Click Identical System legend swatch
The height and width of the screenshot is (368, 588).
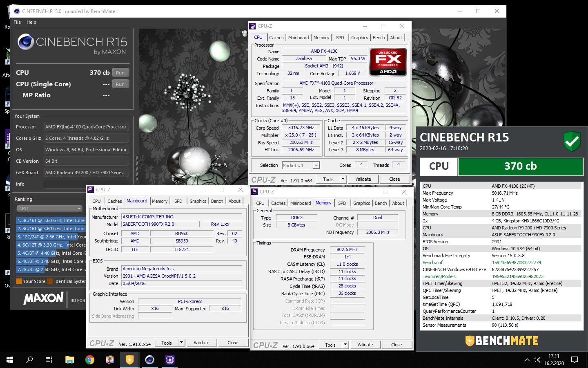pyautogui.click(x=50, y=281)
